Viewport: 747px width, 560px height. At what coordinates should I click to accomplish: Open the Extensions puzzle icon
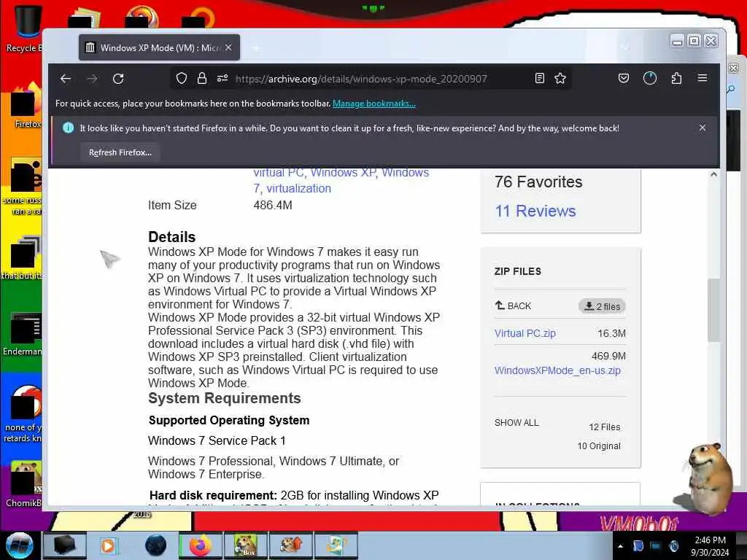676,78
